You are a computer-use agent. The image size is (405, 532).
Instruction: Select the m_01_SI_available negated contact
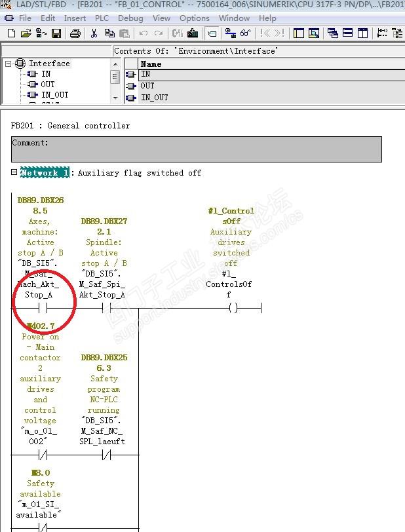43,527
